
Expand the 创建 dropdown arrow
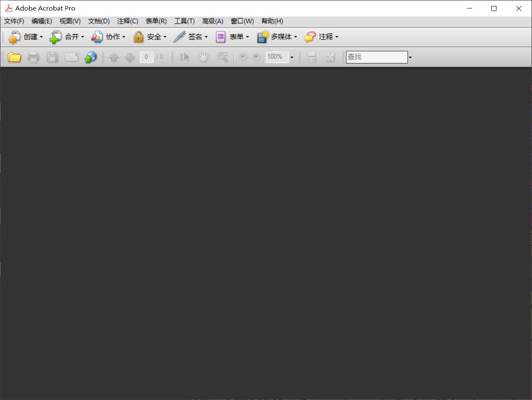41,37
